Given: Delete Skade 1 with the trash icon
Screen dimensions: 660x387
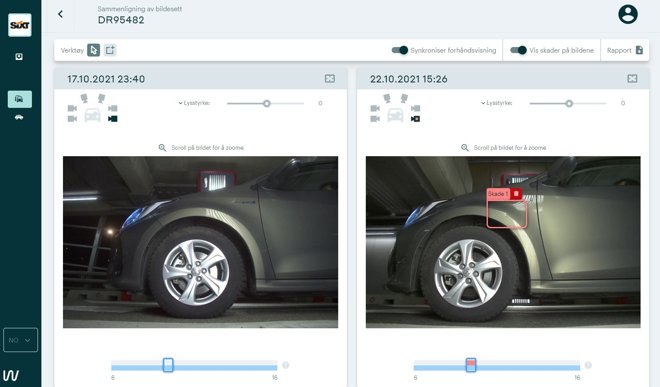Looking at the screenshot, I should [x=516, y=194].
